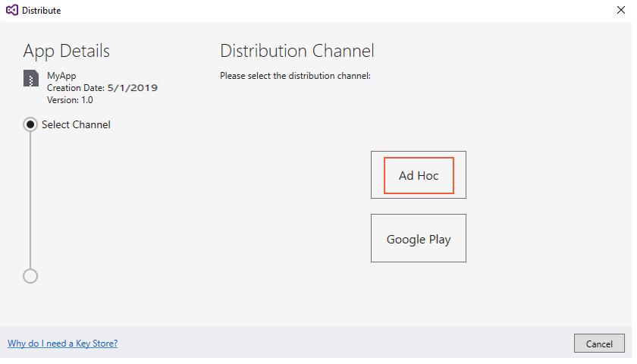Select the Ad Hoc distribution channel
Viewport: 637px width, 364px height.
419,175
